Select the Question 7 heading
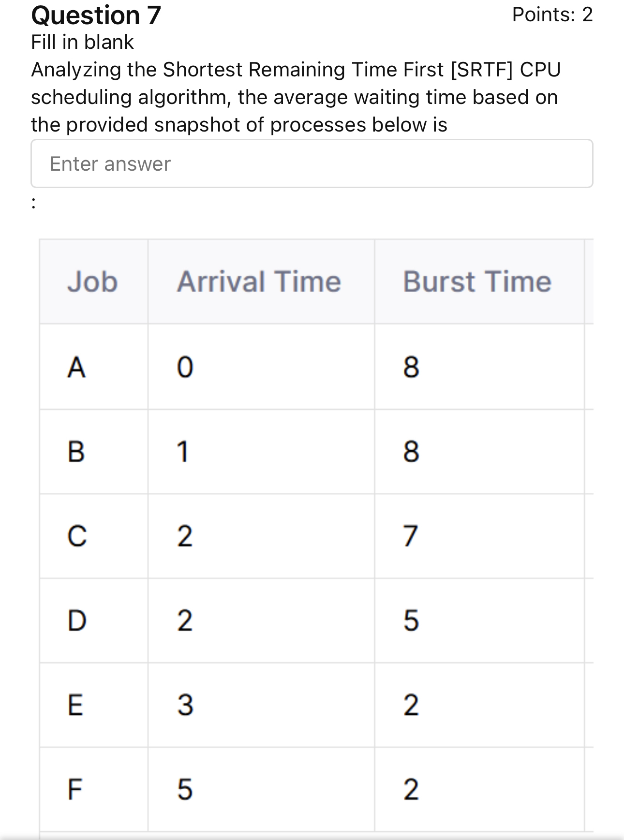Image resolution: width=624 pixels, height=840 pixels. (95, 16)
